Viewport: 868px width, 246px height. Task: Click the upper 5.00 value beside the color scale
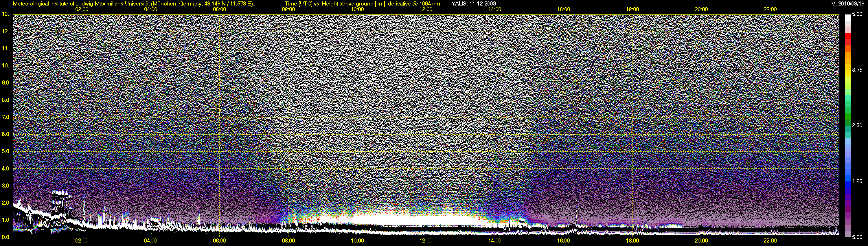coord(857,14)
